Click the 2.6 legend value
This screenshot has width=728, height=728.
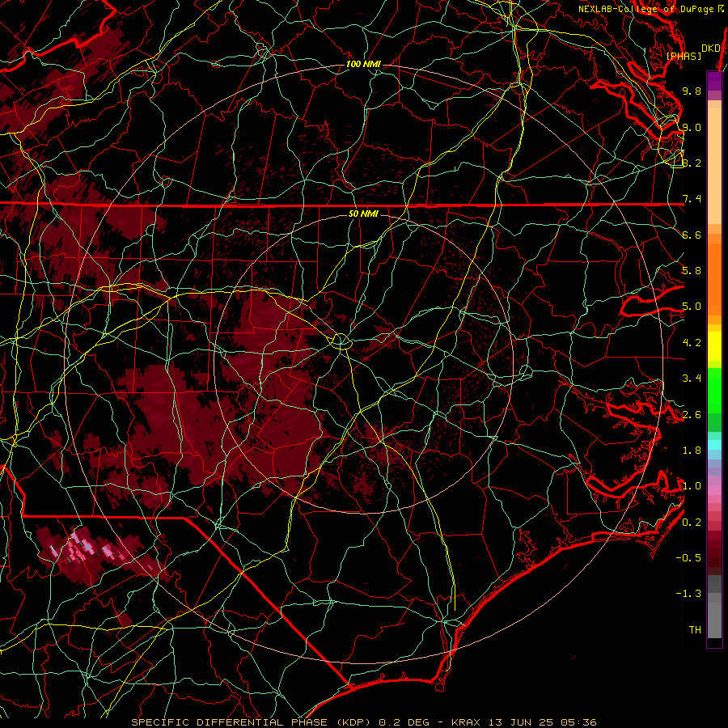click(692, 415)
